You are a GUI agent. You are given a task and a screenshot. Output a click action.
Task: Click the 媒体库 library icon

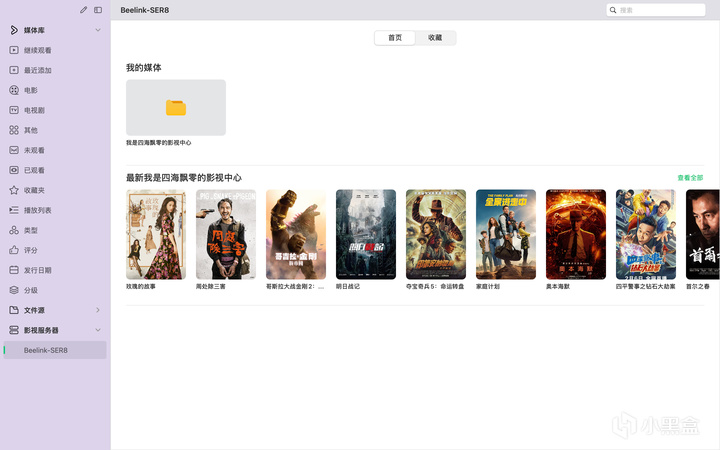[14, 30]
